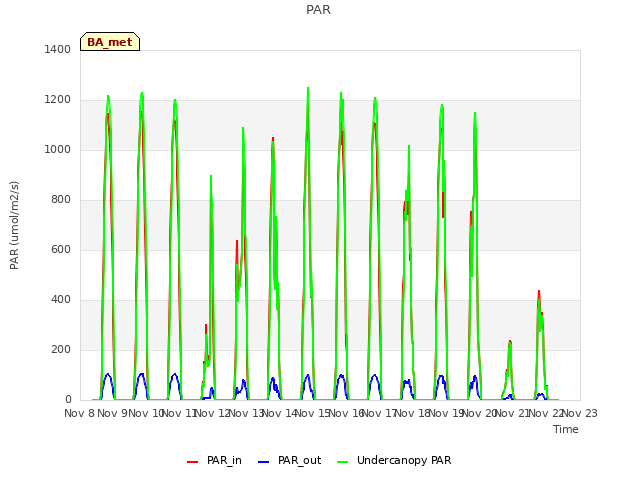The width and height of the screenshot is (640, 480).
Task: Toggle the PAR_in legend entry
Action: 215,460
